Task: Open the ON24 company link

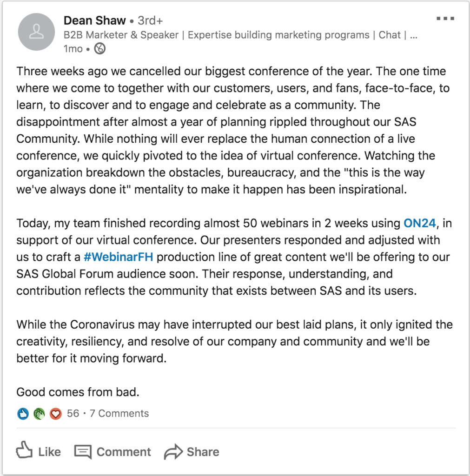Action: [x=420, y=223]
